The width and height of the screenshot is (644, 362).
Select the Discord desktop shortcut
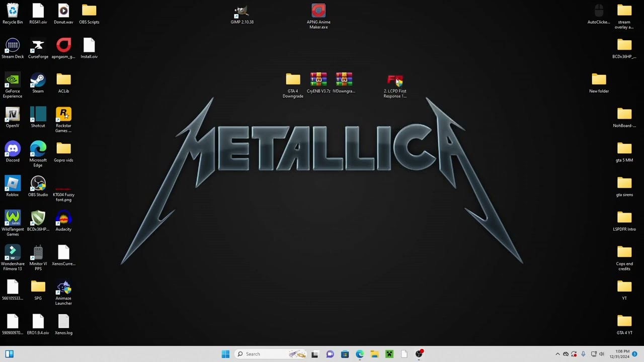pyautogui.click(x=13, y=152)
